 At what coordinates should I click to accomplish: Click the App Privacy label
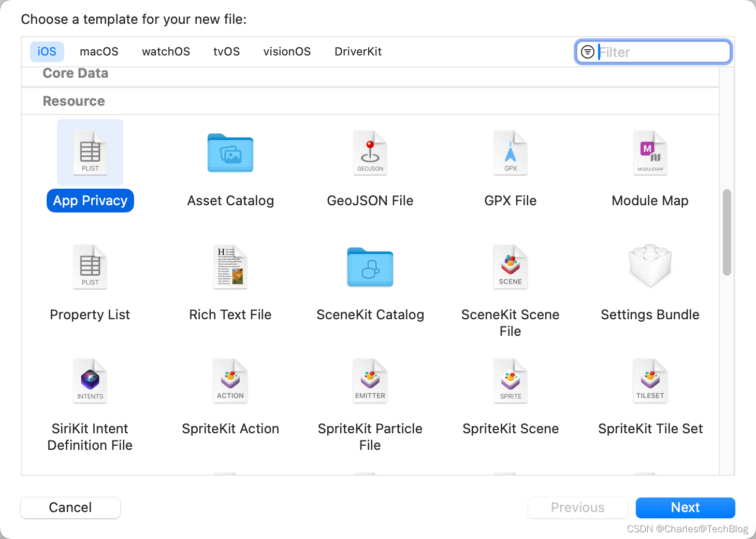click(x=90, y=201)
